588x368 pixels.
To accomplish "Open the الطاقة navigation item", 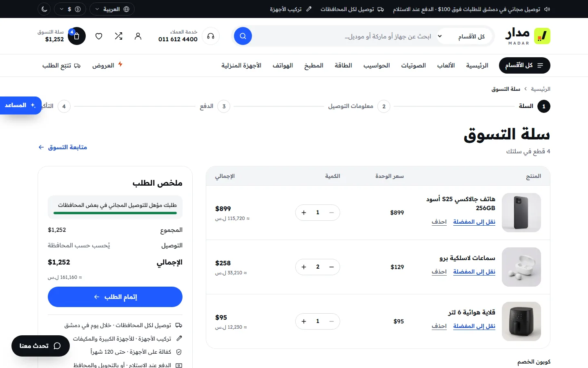I will click(343, 65).
